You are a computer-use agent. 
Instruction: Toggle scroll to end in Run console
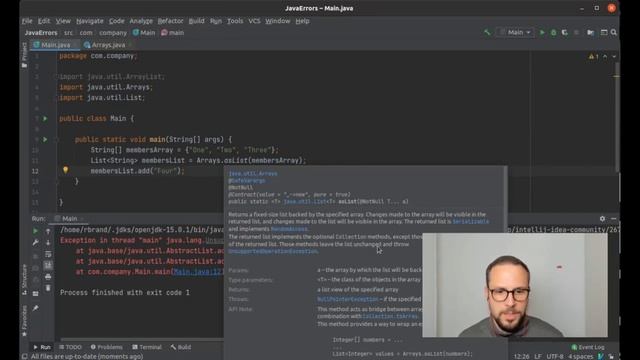tap(48, 265)
